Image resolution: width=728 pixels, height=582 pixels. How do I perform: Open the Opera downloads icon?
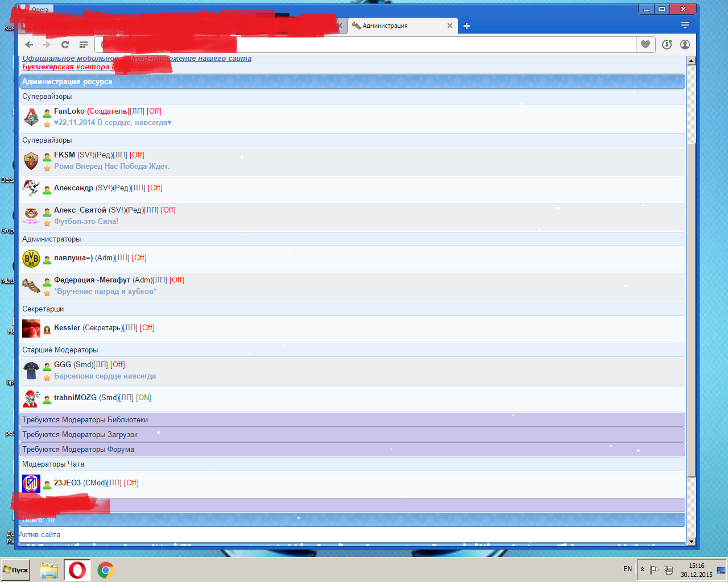667,44
